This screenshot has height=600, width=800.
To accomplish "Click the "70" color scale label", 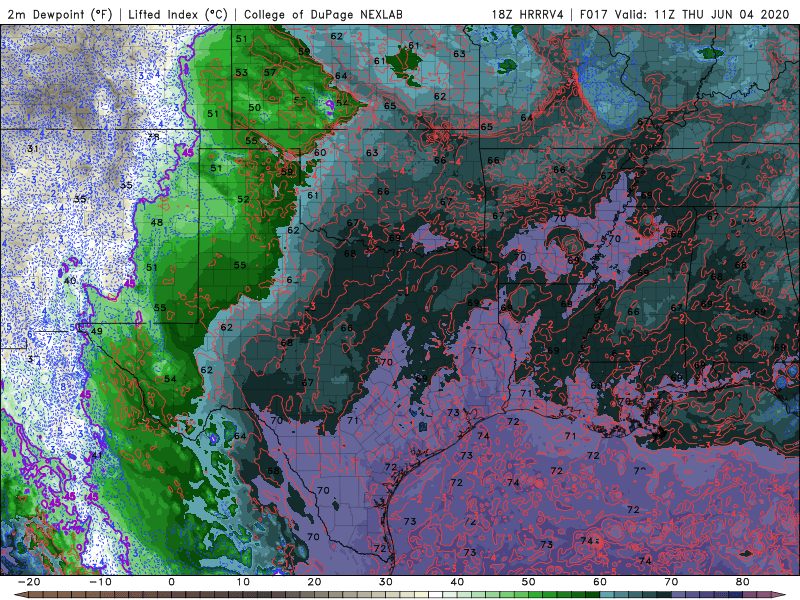I will 671,582.
